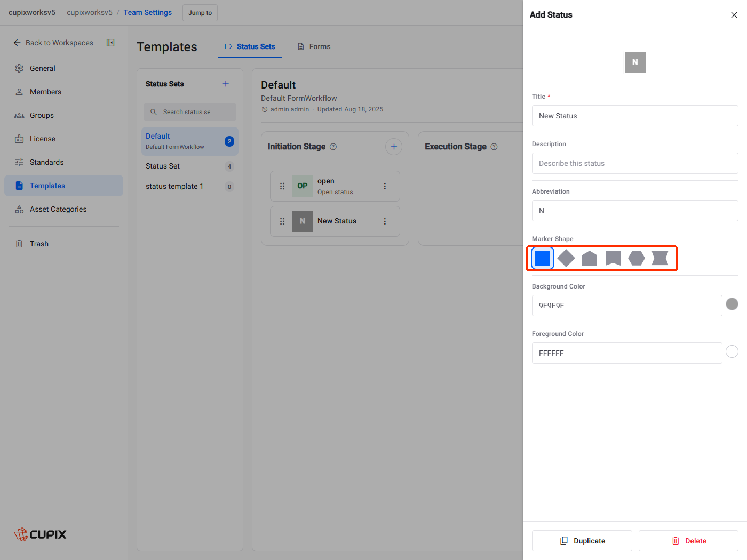Select the square marker shape

tap(543, 258)
